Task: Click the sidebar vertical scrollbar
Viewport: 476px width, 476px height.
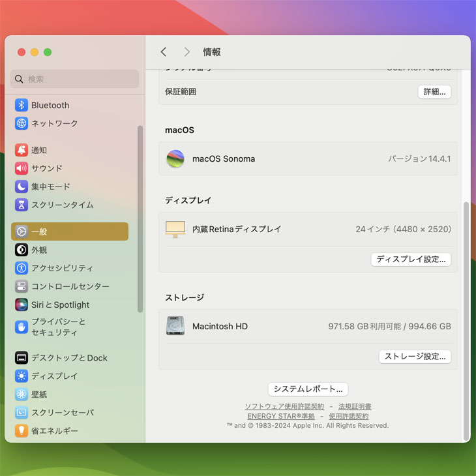Action: click(140, 219)
